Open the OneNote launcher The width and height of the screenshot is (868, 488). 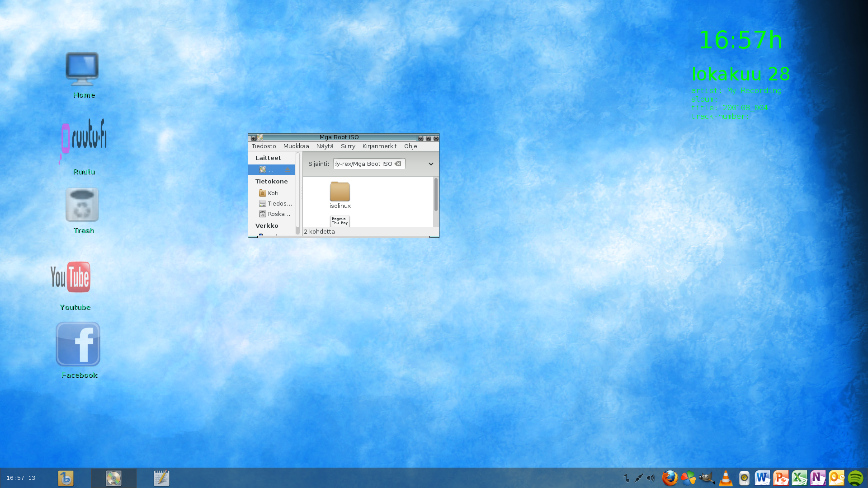pos(818,478)
